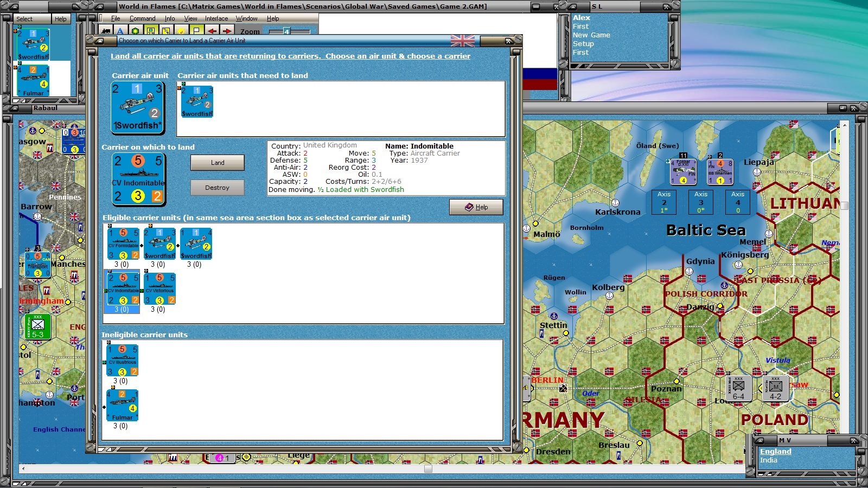The width and height of the screenshot is (868, 488).
Task: Click the Union Jack flag on the dialog
Action: click(x=462, y=41)
